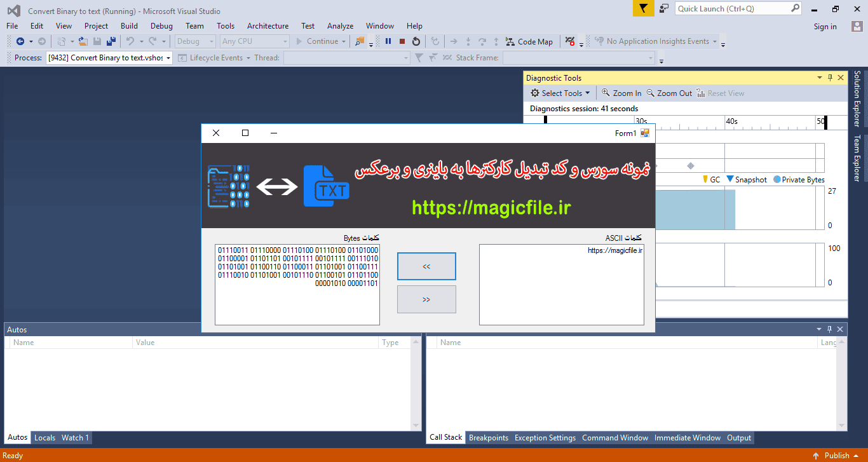The image size is (868, 462).
Task: Click the Navigate Backward arrow icon
Action: click(20, 41)
